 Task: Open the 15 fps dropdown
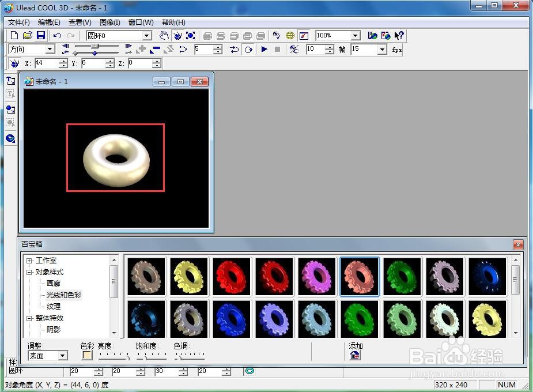383,50
